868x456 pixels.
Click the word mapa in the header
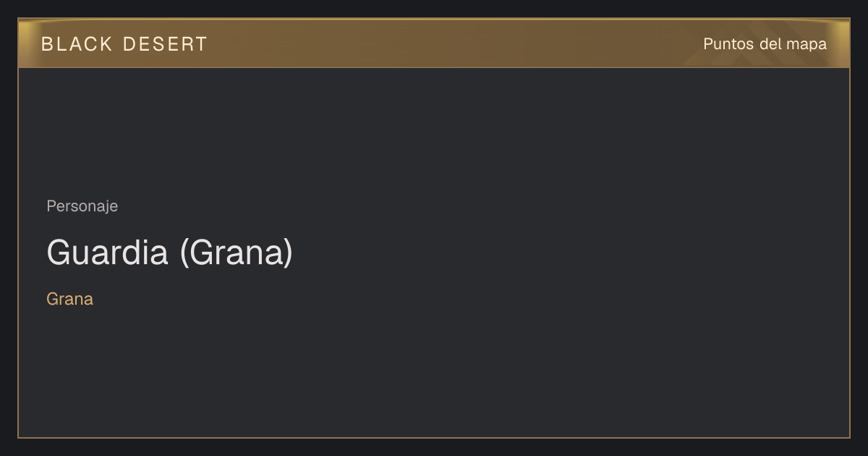coord(807,45)
